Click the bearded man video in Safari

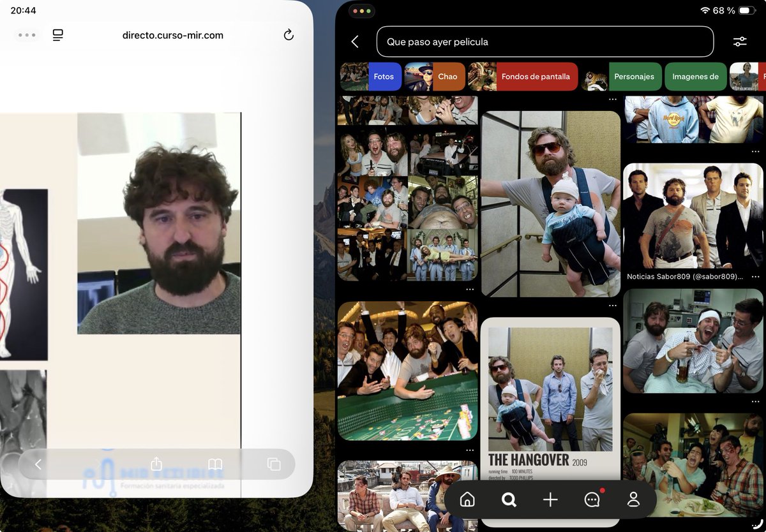pos(159,223)
